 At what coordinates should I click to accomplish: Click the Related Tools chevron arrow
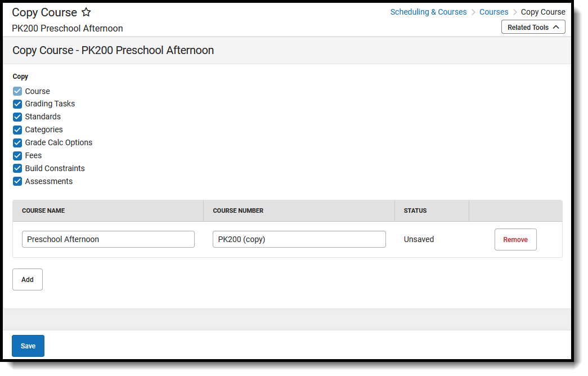tap(556, 27)
